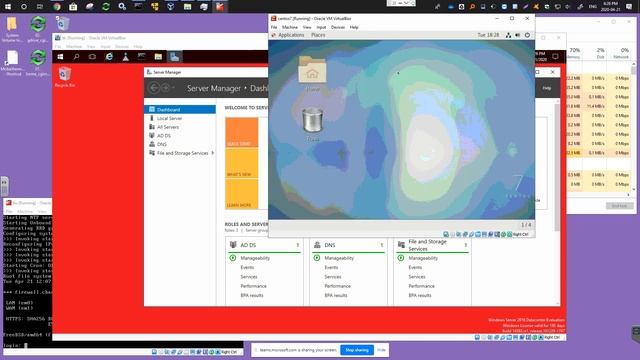Open Task View on guest Windows taskbar
The image size is (640, 360).
click(93, 57)
